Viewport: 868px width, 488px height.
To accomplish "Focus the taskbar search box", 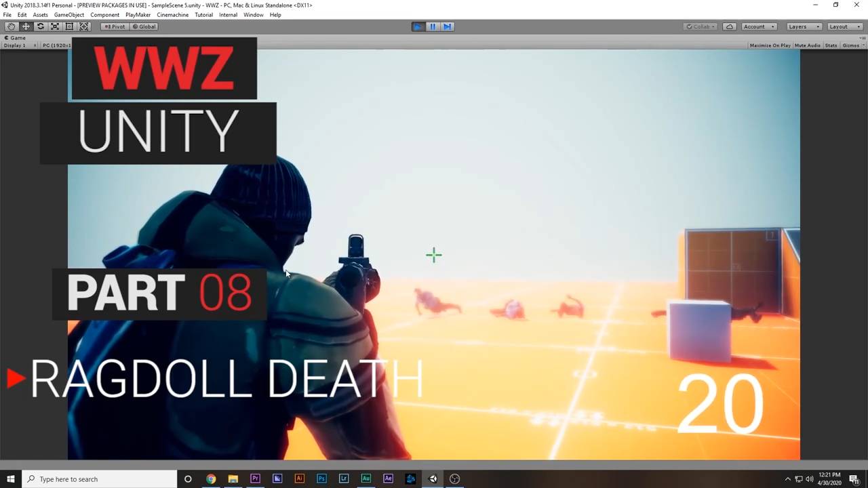I will pos(100,479).
